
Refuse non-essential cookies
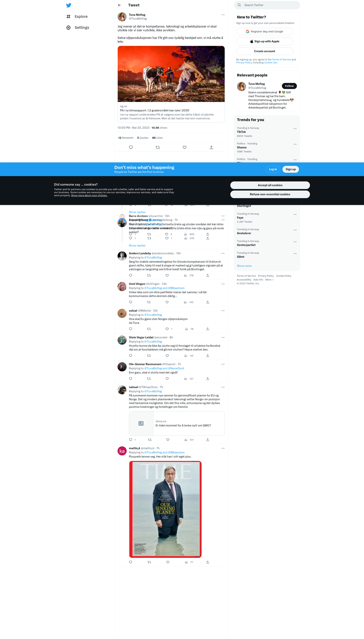click(x=270, y=194)
